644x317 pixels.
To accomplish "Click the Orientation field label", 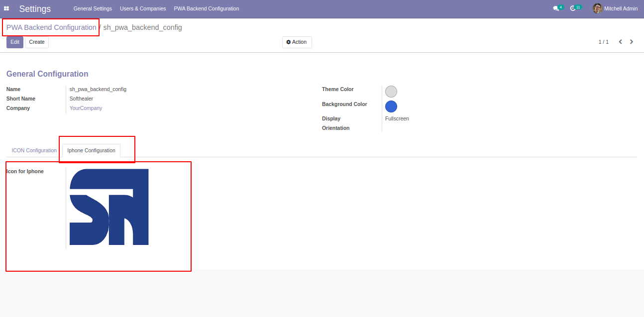I will click(336, 128).
